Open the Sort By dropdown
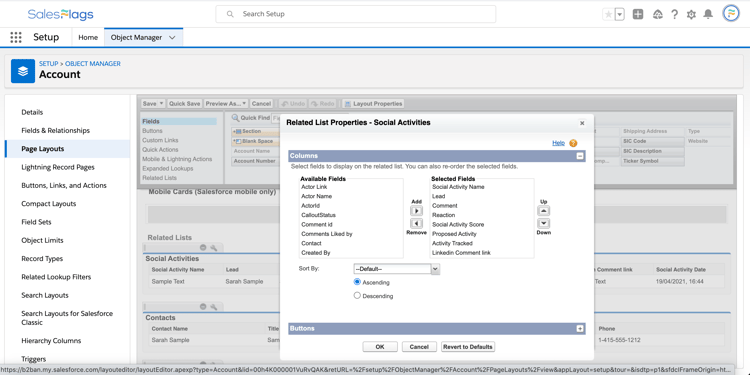Screen dimensions: 750x375 pyautogui.click(x=397, y=269)
